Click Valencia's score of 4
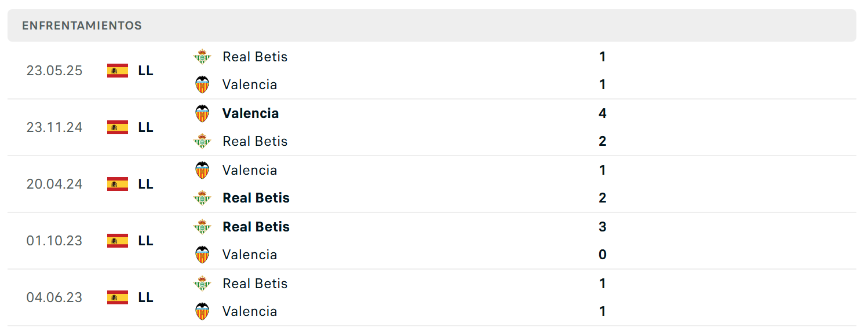868x335 pixels. pyautogui.click(x=603, y=113)
